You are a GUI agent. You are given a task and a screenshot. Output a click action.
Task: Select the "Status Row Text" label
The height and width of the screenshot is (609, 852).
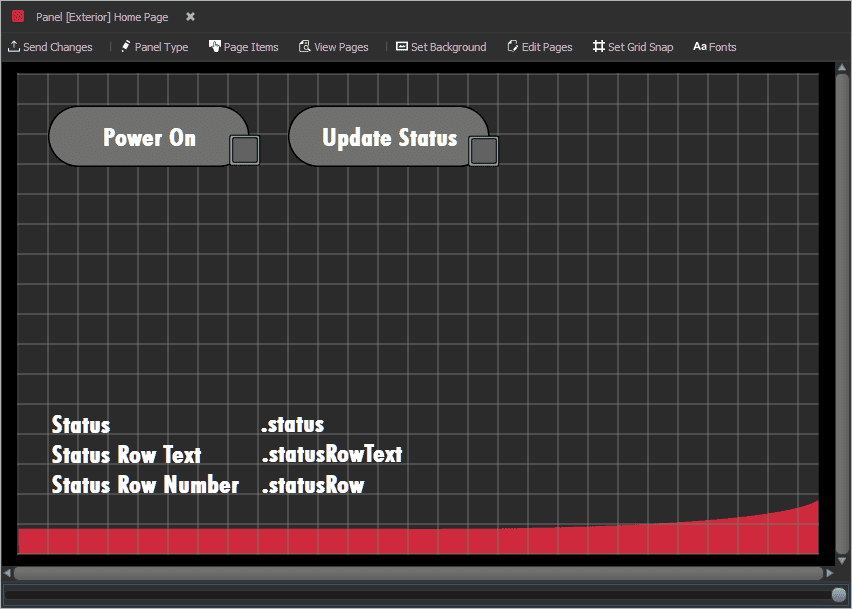pos(126,455)
